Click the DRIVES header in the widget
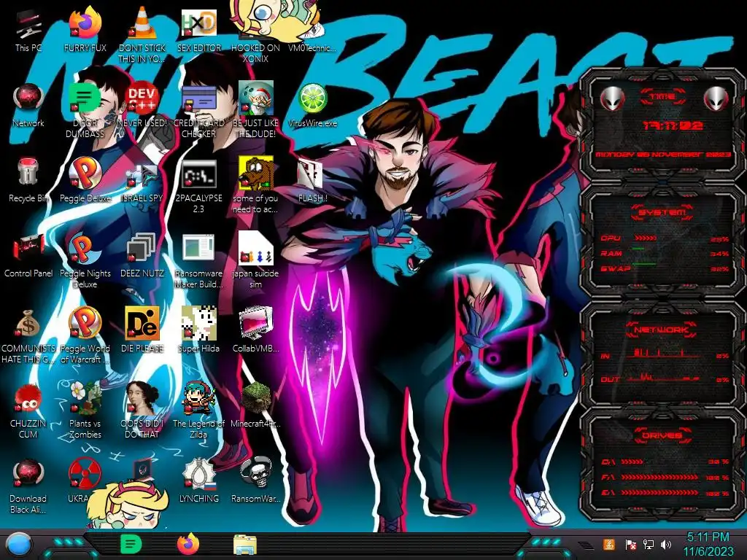747x560 pixels. [x=662, y=435]
